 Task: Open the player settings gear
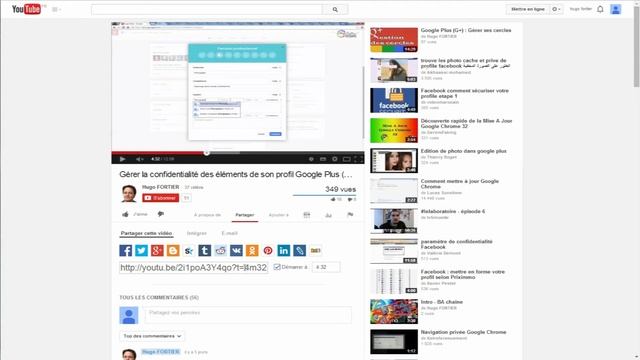pyautogui.click(x=335, y=159)
